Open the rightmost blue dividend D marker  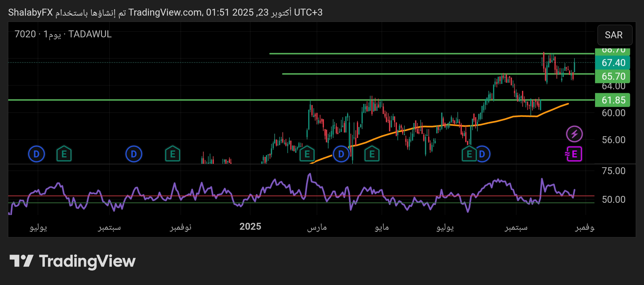pyautogui.click(x=482, y=154)
